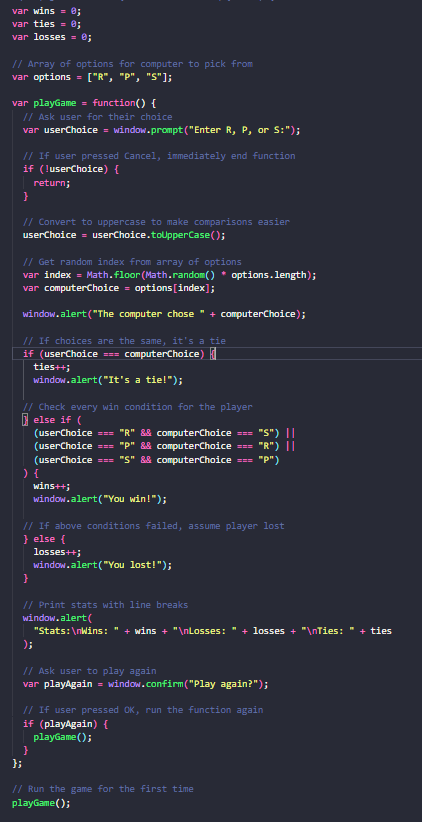The width and height of the screenshot is (422, 822).
Task: Click the "losses++;" statement
Action: click(x=57, y=552)
